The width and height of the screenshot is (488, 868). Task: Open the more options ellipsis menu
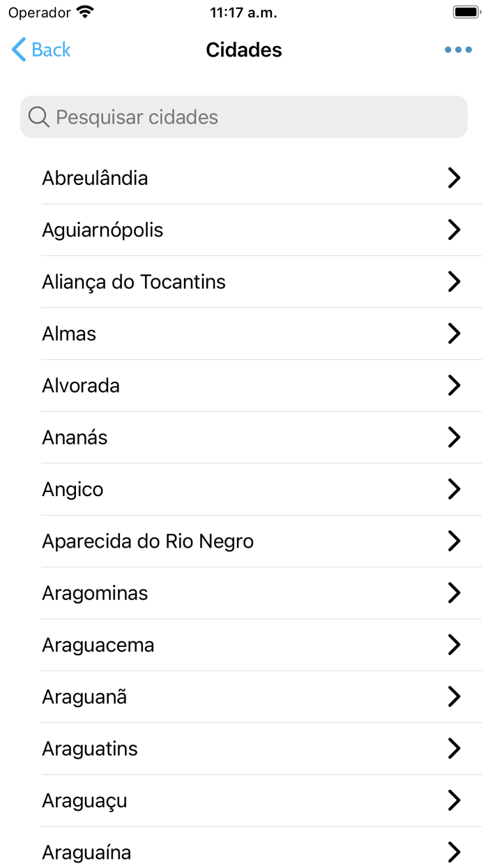coord(458,50)
